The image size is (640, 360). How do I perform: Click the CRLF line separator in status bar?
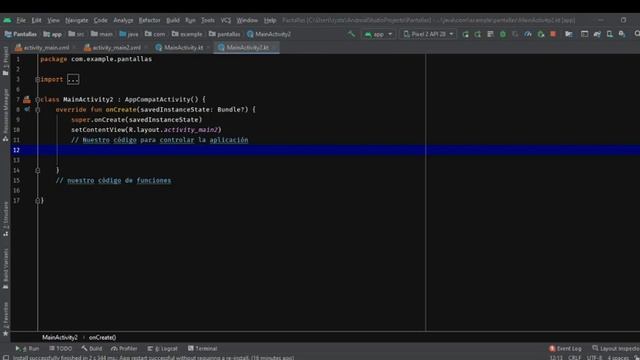pos(574,358)
